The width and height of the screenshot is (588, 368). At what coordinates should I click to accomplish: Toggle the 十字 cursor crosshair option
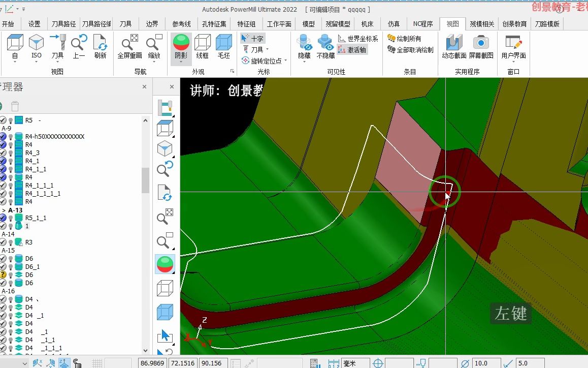click(253, 38)
